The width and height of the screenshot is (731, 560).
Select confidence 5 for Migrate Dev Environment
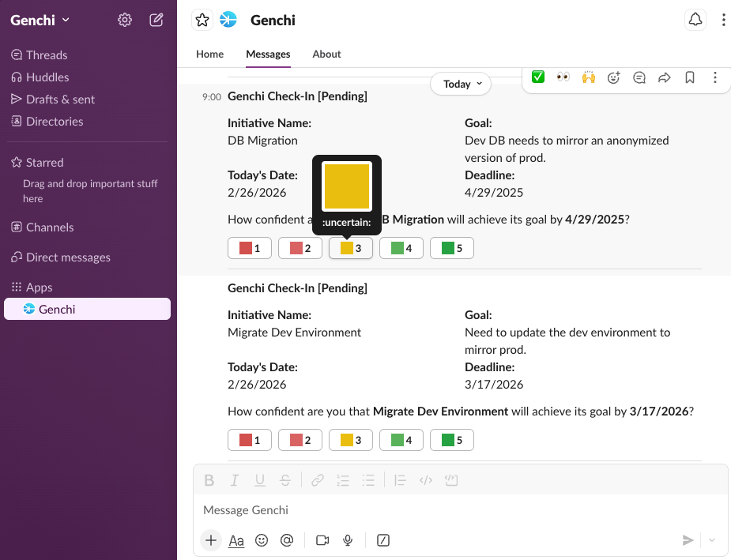pos(451,439)
